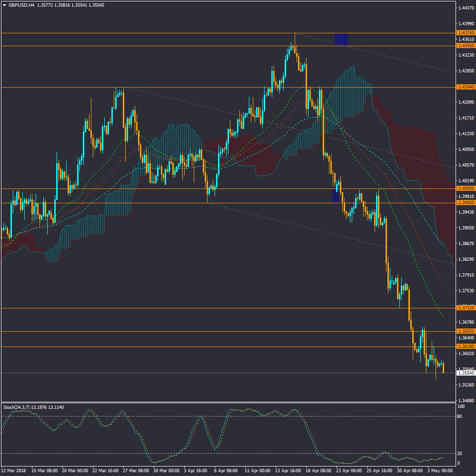Click the 1.39650 orange price label
Image resolution: width=476 pixels, height=476 pixels.
pos(466,203)
